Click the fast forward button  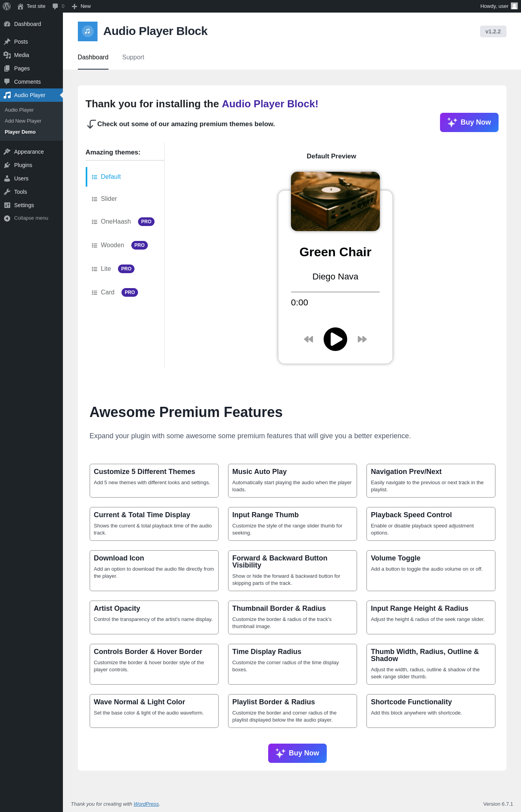pyautogui.click(x=362, y=339)
